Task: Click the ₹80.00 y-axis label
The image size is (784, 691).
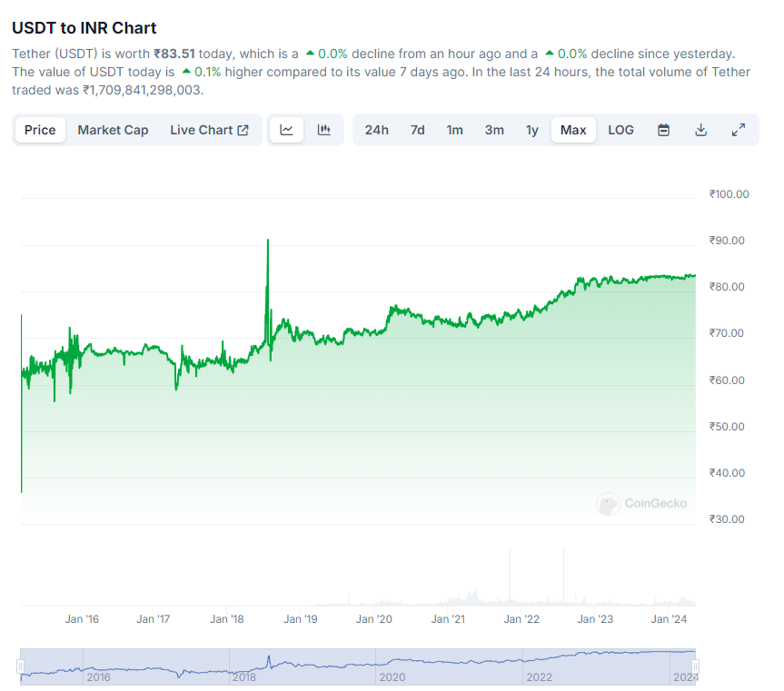Action: point(727,287)
